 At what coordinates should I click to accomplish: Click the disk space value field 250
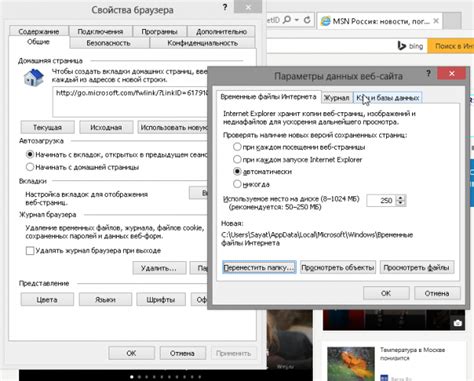click(381, 200)
